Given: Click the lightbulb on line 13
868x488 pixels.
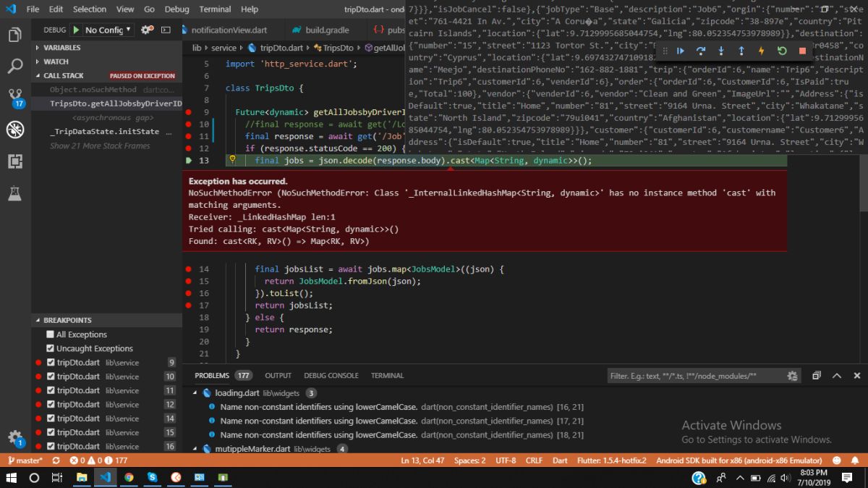Looking at the screenshot, I should (233, 160).
